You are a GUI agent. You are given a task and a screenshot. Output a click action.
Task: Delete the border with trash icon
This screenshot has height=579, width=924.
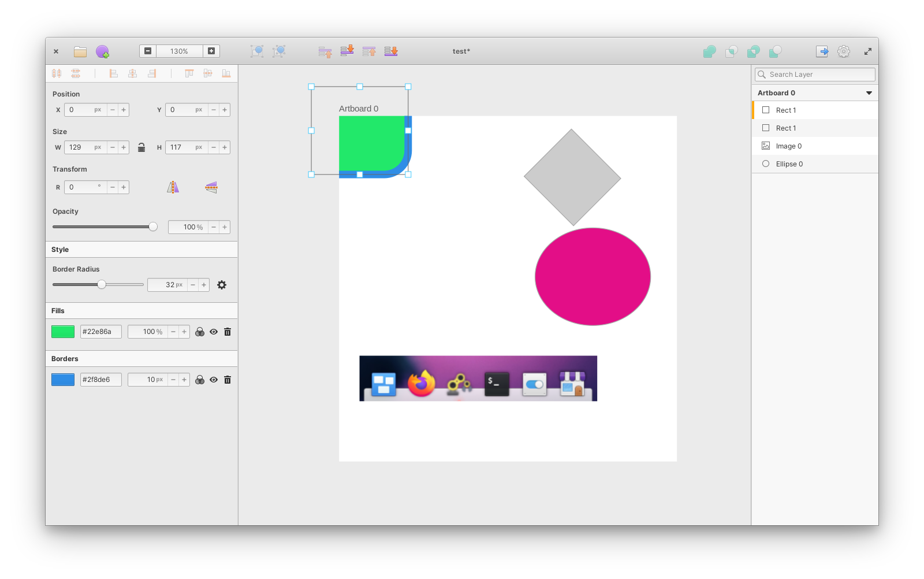click(x=228, y=380)
